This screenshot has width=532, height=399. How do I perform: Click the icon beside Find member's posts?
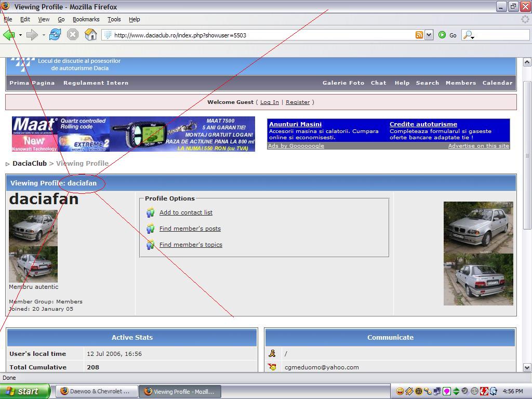(151, 229)
